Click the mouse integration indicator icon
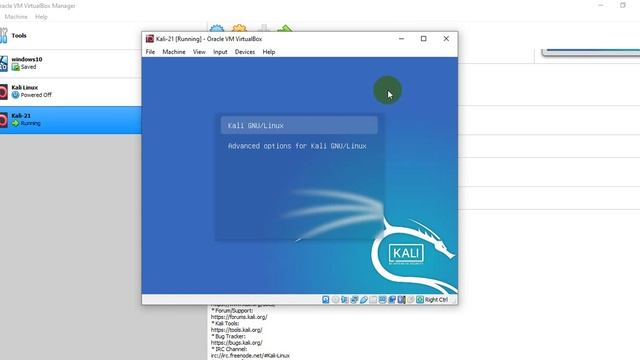Viewport: 640px width, 360px height. [411, 300]
